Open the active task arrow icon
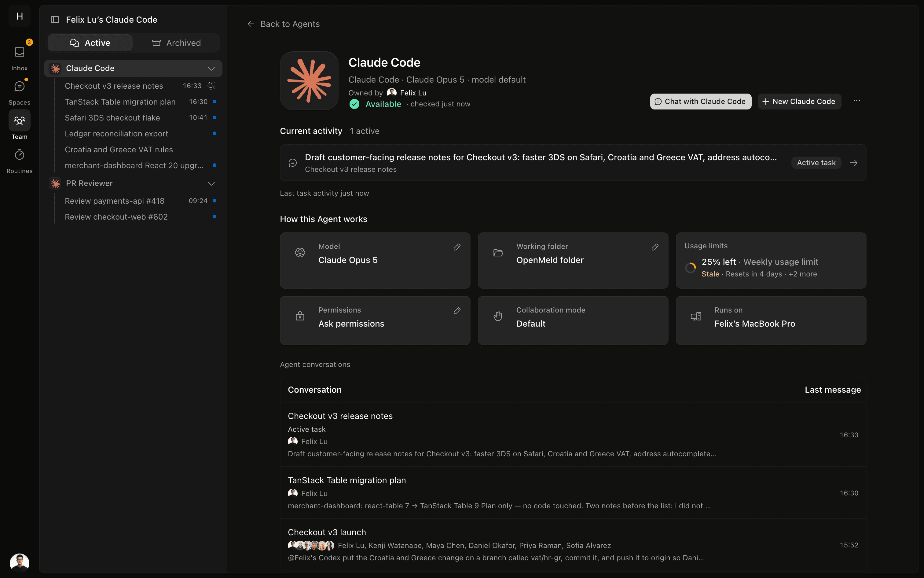Screen dimensions: 924x578 pos(854,163)
